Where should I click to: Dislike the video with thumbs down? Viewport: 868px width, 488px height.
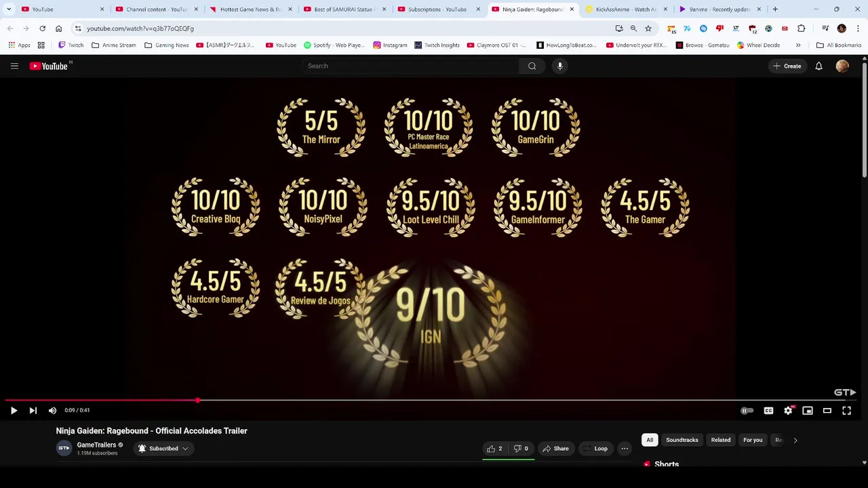[521, 448]
